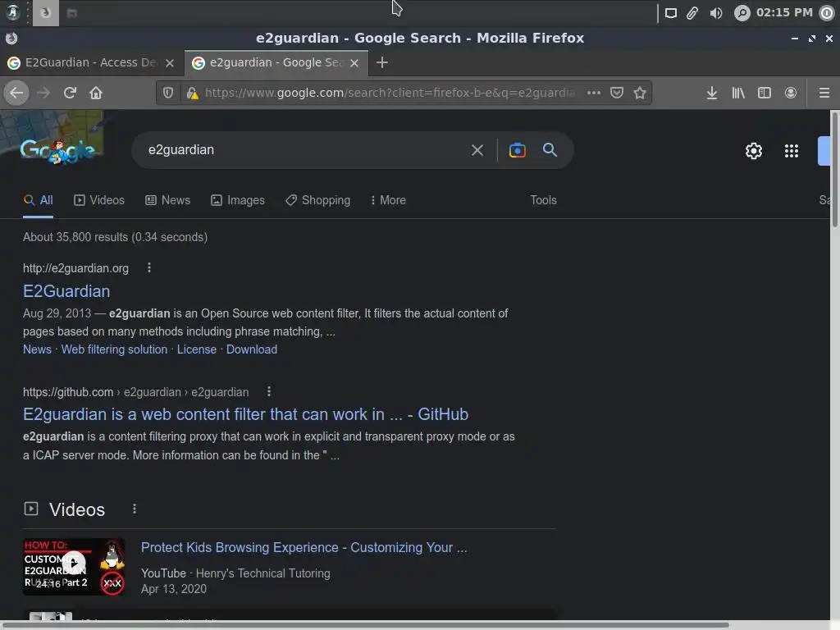Clear the Google search box
This screenshot has width=840, height=630.
point(477,150)
